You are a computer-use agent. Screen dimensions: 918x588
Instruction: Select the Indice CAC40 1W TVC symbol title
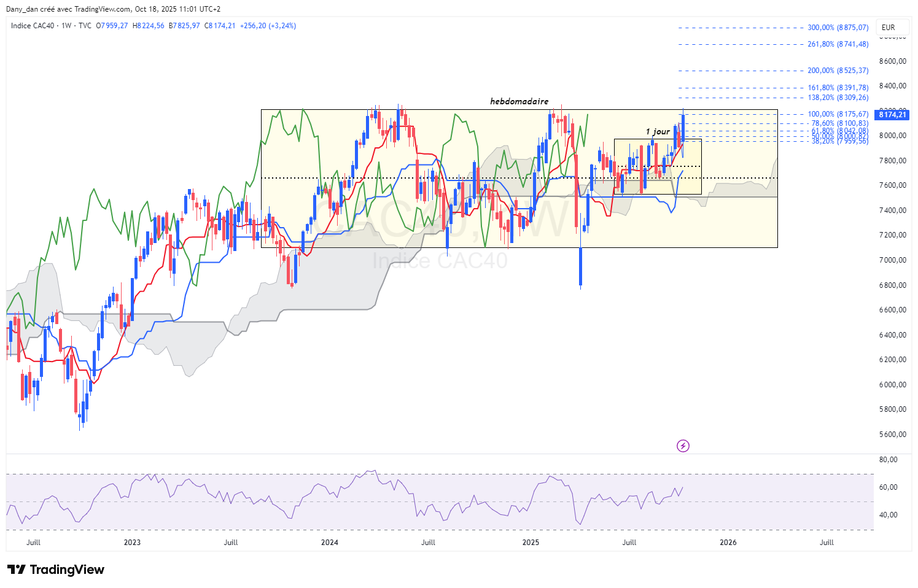(x=52, y=26)
